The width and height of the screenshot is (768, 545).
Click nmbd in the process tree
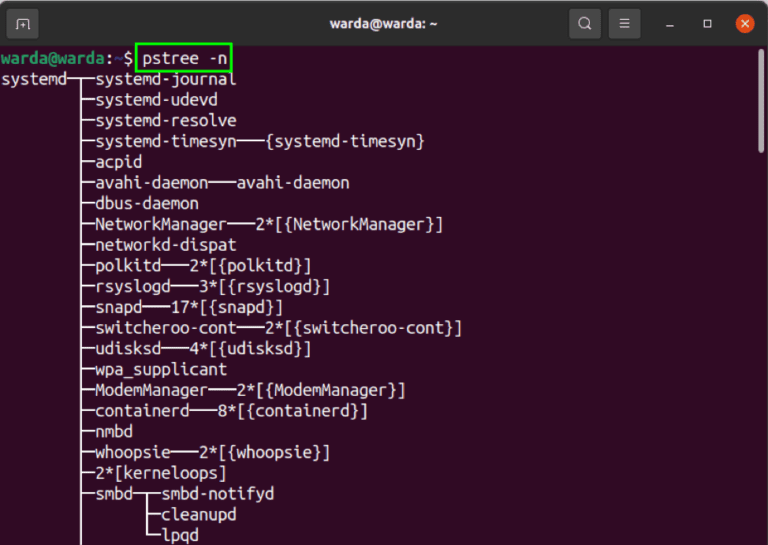click(x=114, y=431)
